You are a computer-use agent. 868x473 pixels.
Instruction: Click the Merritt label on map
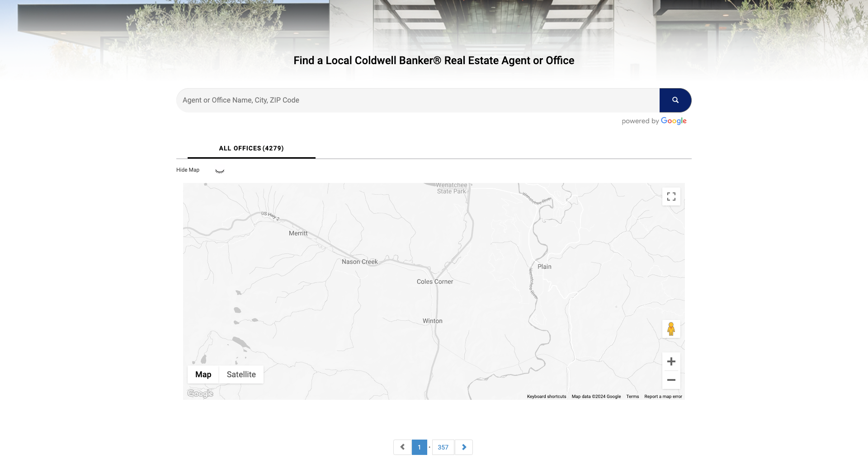tap(298, 234)
